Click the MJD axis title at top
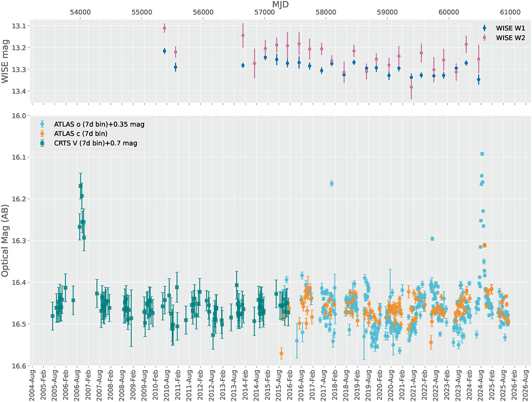The height and width of the screenshot is (402, 532). pyautogui.click(x=280, y=4)
